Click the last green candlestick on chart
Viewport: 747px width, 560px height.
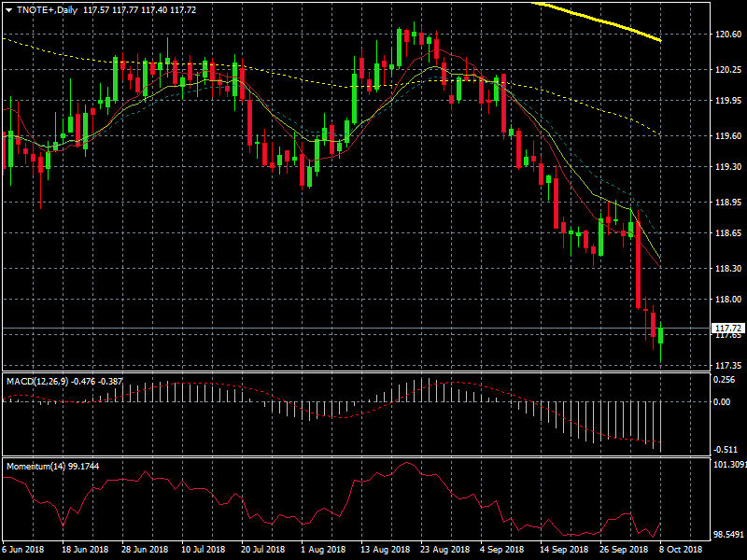(660, 336)
